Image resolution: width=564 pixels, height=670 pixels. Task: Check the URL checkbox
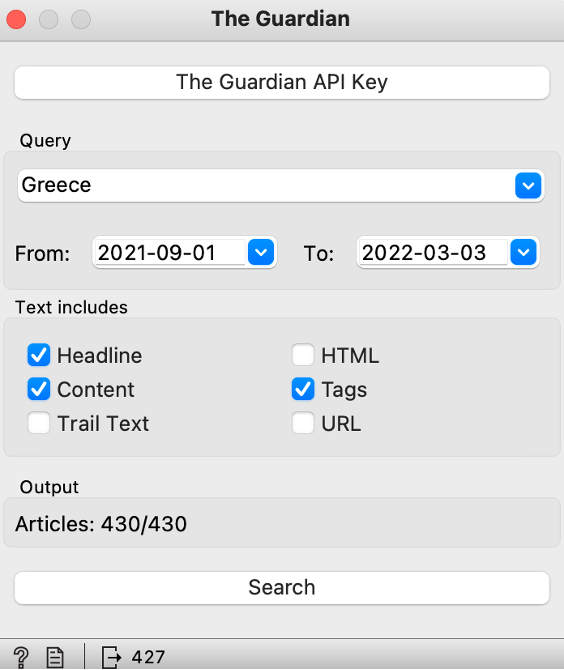(303, 423)
